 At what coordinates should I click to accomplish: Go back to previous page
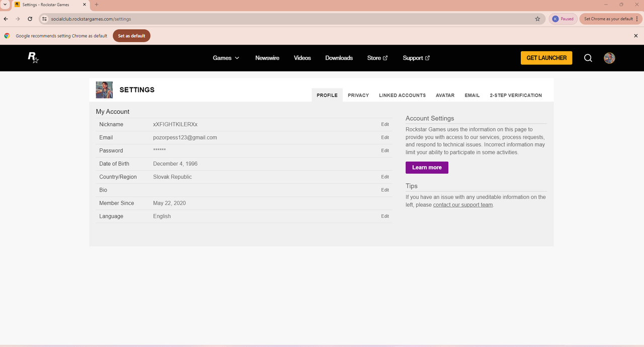tap(6, 19)
